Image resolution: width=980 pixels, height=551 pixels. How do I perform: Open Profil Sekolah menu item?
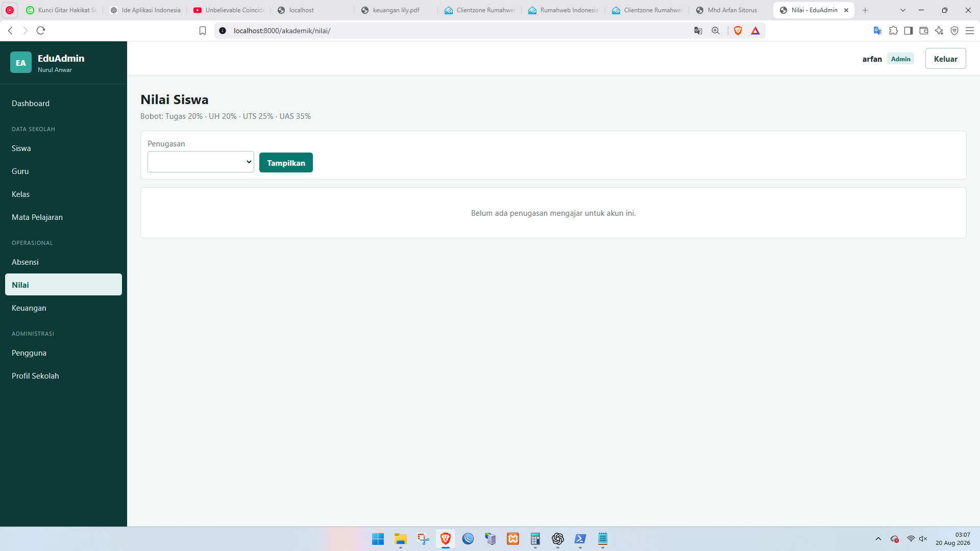tap(63, 375)
